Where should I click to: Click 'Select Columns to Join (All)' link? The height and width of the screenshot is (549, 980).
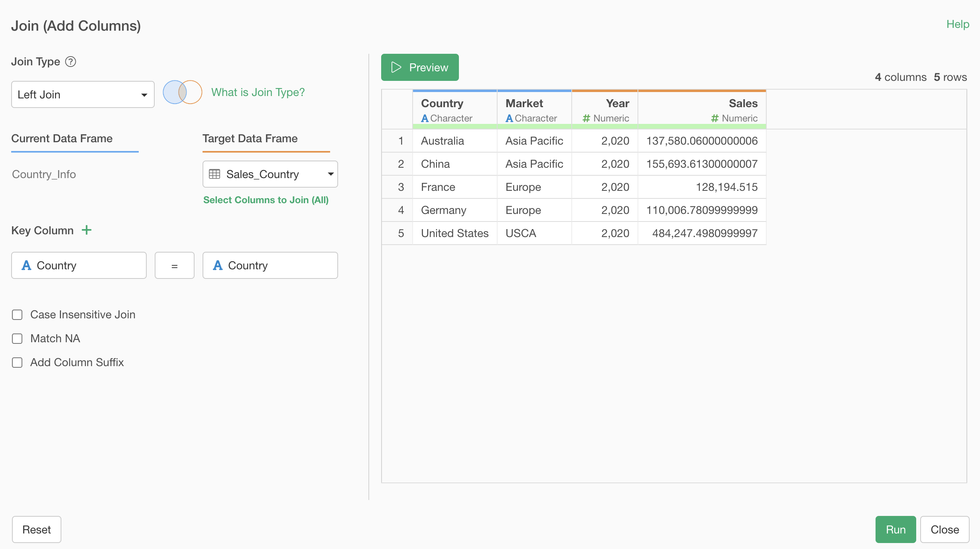tap(266, 200)
